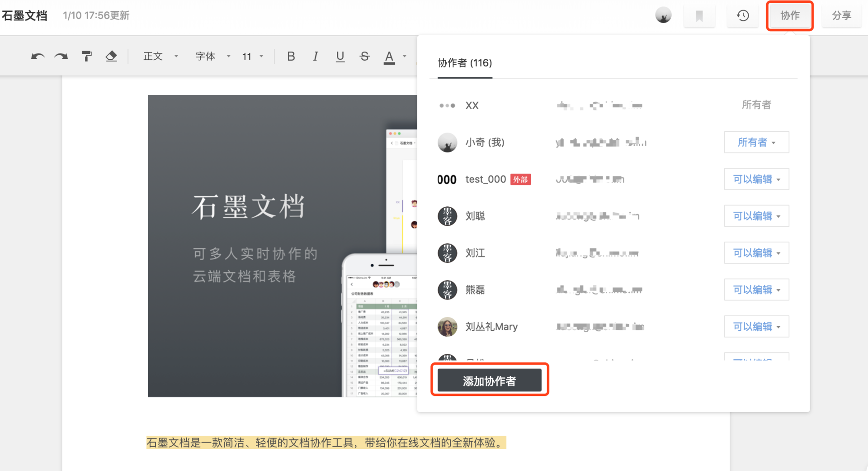Toggle bold formatting

291,56
